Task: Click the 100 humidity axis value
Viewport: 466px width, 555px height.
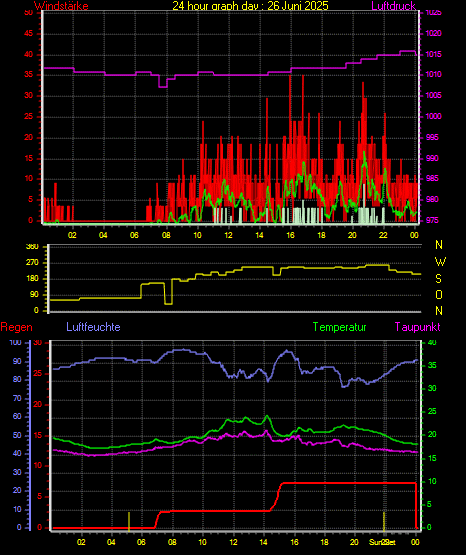Action: [16, 343]
